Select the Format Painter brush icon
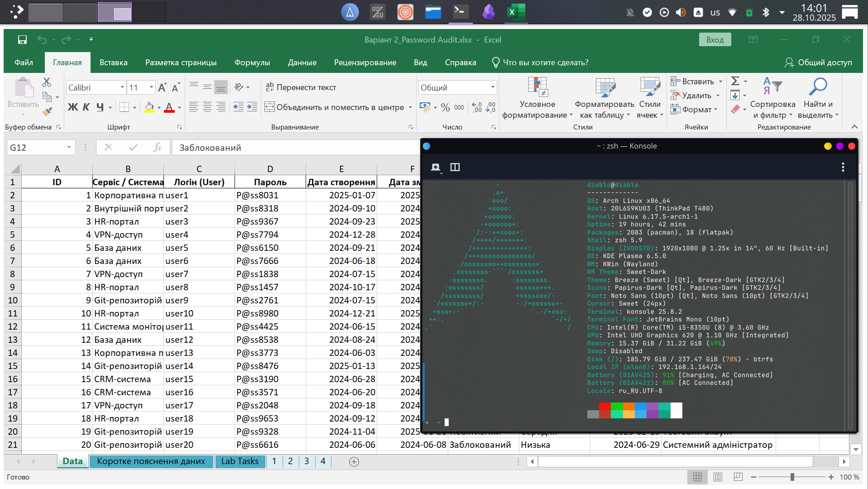Image resolution: width=868 pixels, height=489 pixels. click(x=47, y=111)
